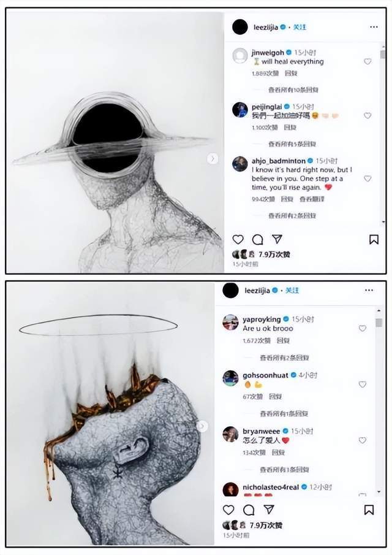Like the top post with heart icon
The width and height of the screenshot is (392, 555).
[x=238, y=240]
